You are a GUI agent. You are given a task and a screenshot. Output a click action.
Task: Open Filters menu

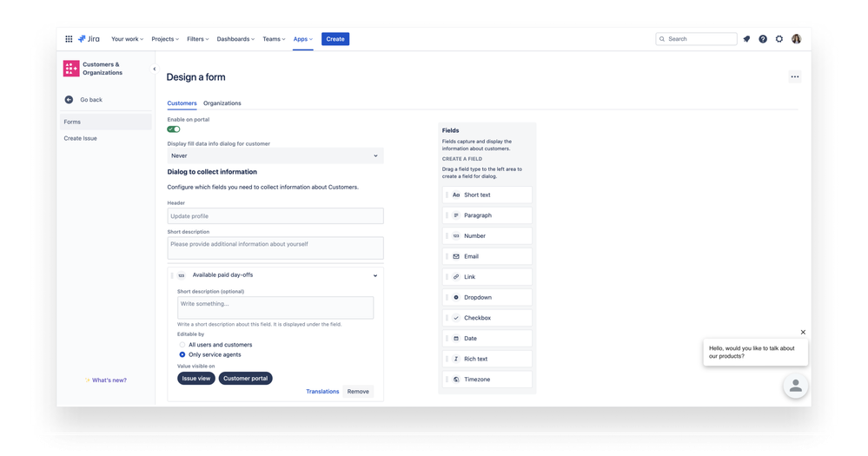[197, 39]
